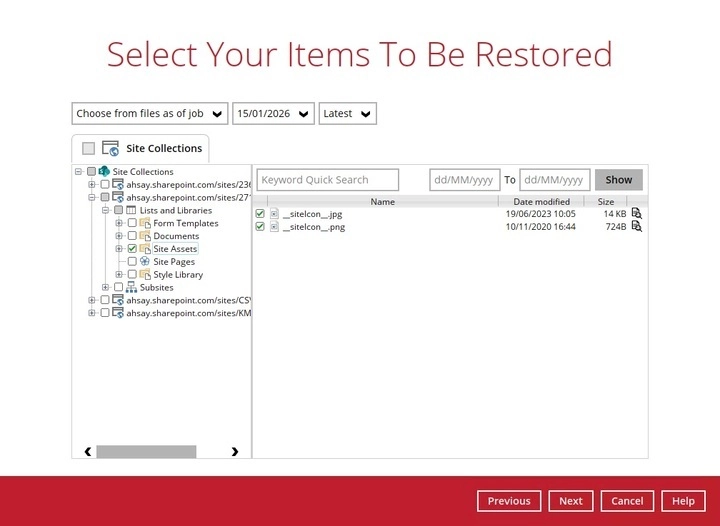Screen dimensions: 720x526
Task: Click the Keyword Quick Search field
Action: (x=328, y=180)
